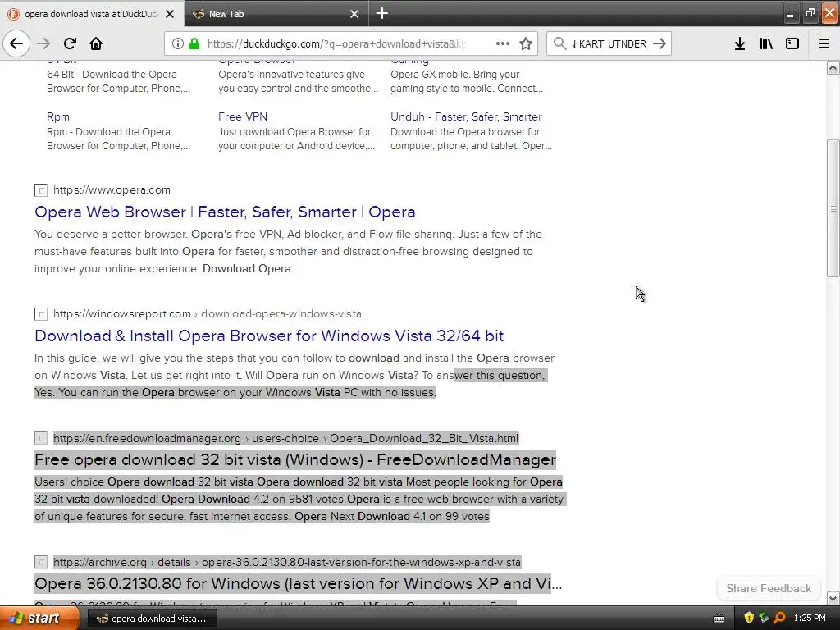This screenshot has height=630, width=840.
Task: Close the DuckDuckGo search tab
Action: [170, 14]
